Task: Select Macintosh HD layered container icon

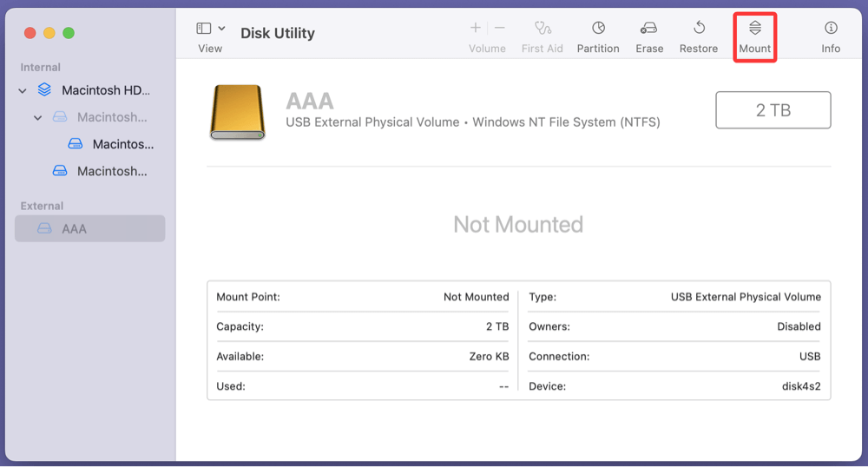Action: 44,89
